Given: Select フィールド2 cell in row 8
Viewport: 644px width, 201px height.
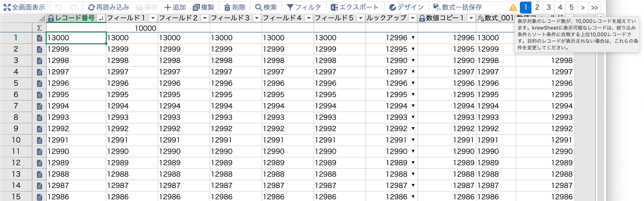Looking at the screenshot, I should (184, 117).
